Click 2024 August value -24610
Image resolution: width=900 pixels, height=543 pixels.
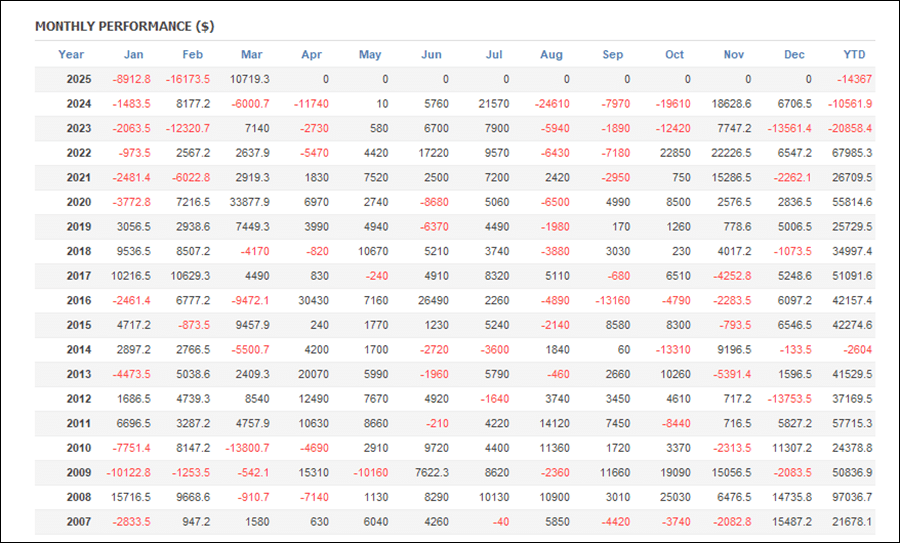552,104
